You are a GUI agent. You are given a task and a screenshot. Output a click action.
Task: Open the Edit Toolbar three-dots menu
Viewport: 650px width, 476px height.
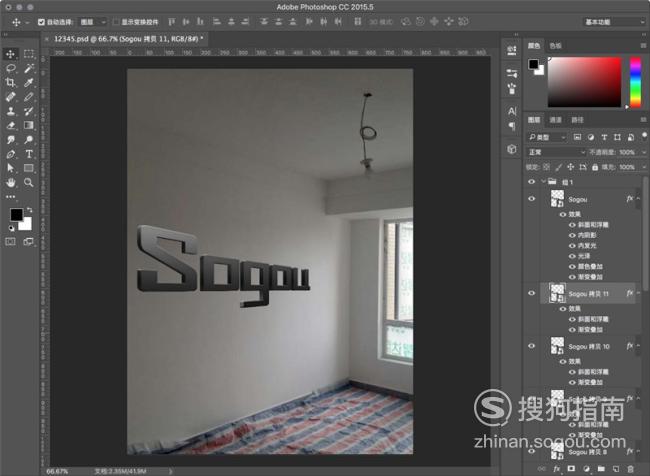pos(10,197)
